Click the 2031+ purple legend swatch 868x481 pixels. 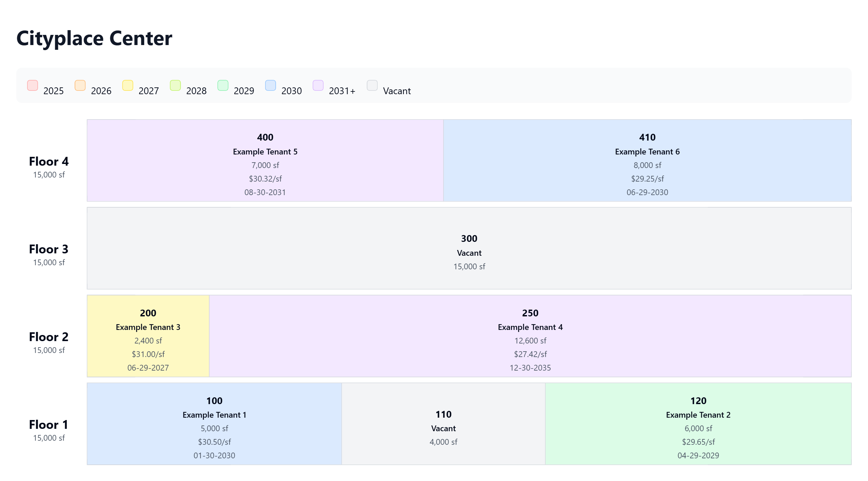pos(318,85)
